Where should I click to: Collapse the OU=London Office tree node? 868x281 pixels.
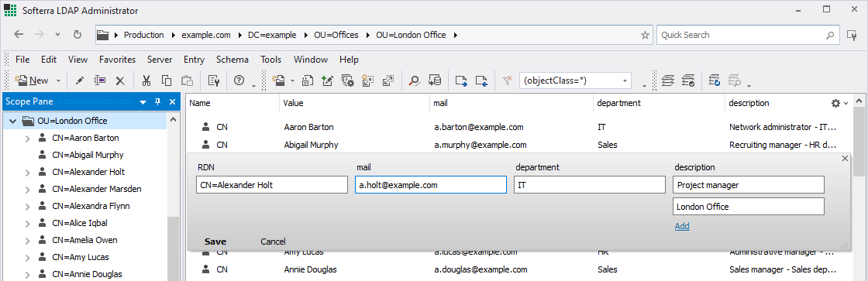tap(12, 121)
